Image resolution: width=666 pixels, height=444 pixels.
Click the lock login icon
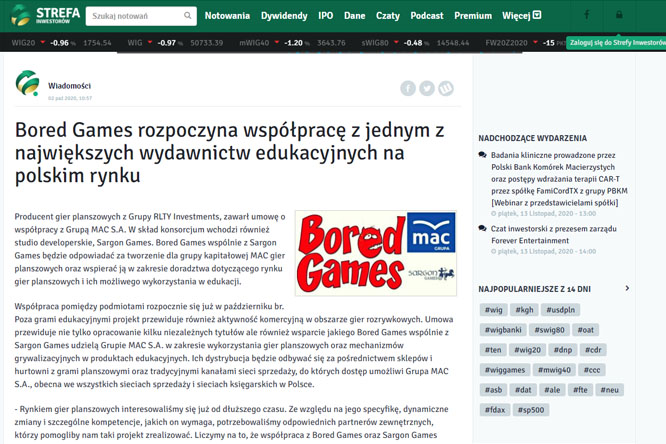coord(619,15)
